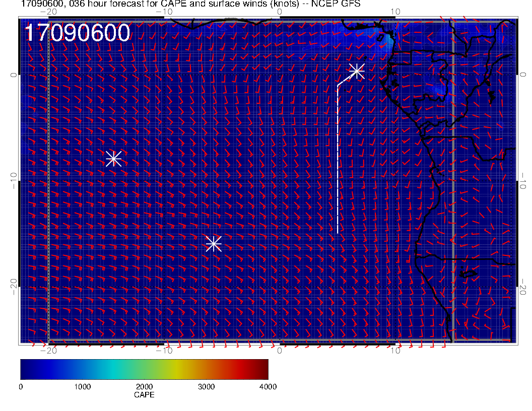Click the asterisk marker near the equator
Screen dimensions: 532x411
tap(357, 71)
